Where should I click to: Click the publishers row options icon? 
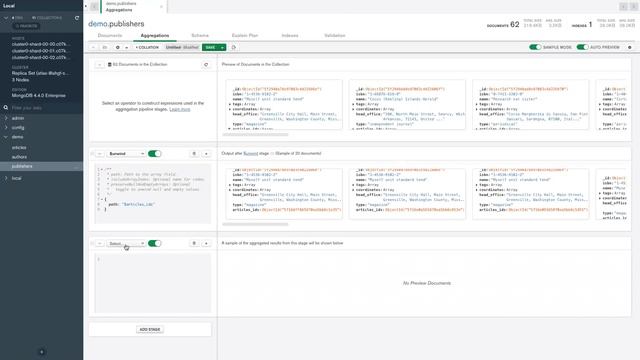point(76,167)
